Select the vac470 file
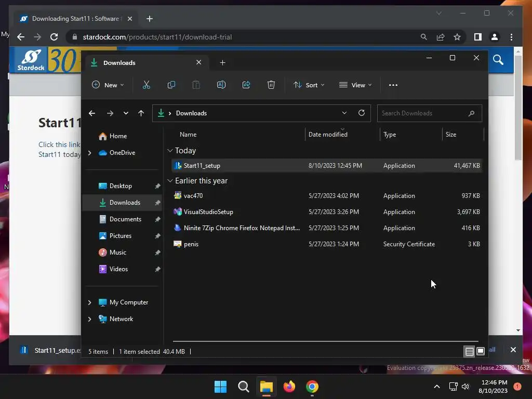532x399 pixels. pyautogui.click(x=327, y=196)
